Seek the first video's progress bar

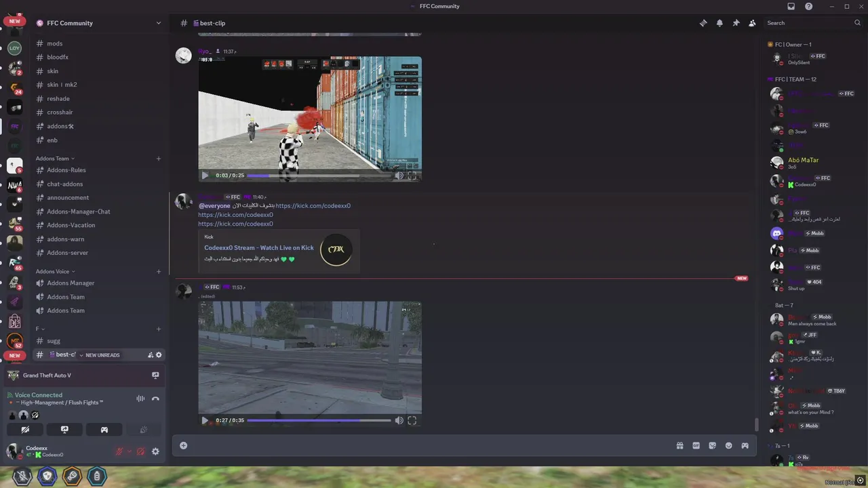point(319,176)
